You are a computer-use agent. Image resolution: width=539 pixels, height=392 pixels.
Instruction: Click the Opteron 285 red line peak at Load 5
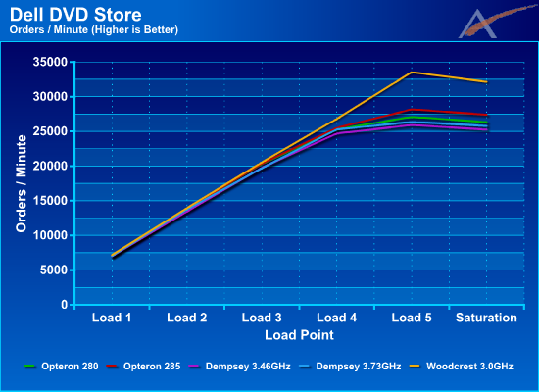[x=412, y=110]
